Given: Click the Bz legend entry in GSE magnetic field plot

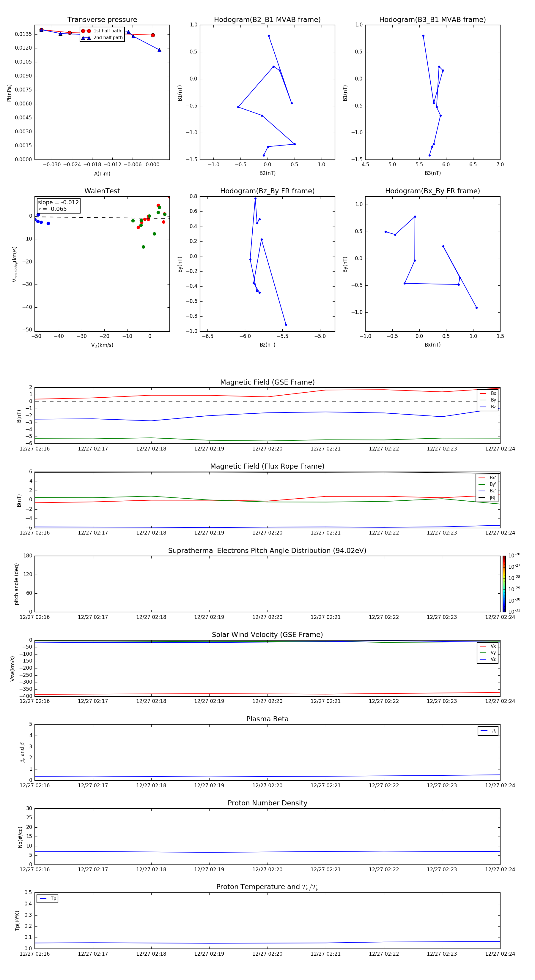Looking at the screenshot, I should click(488, 407).
